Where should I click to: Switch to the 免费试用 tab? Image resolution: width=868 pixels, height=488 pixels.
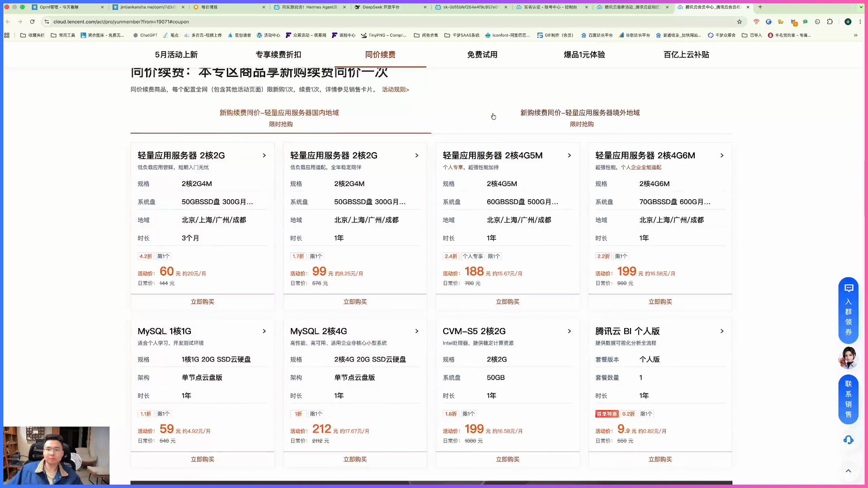[482, 55]
